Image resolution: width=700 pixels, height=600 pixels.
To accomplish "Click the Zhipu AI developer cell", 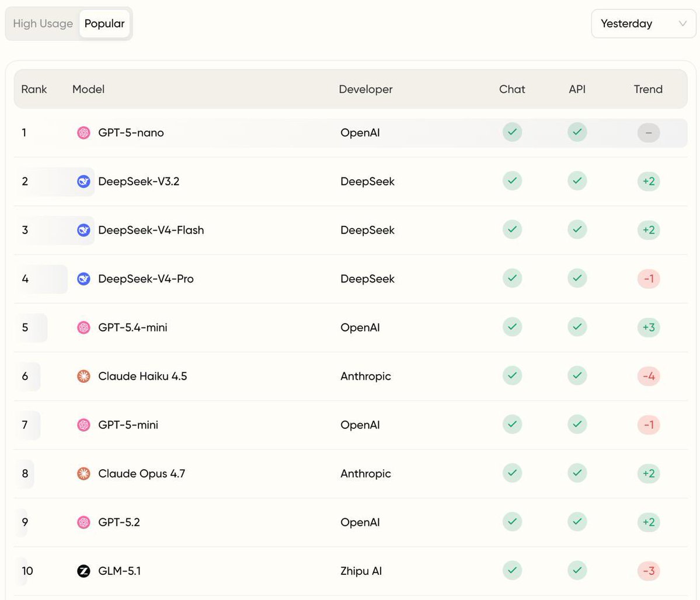I will [361, 571].
